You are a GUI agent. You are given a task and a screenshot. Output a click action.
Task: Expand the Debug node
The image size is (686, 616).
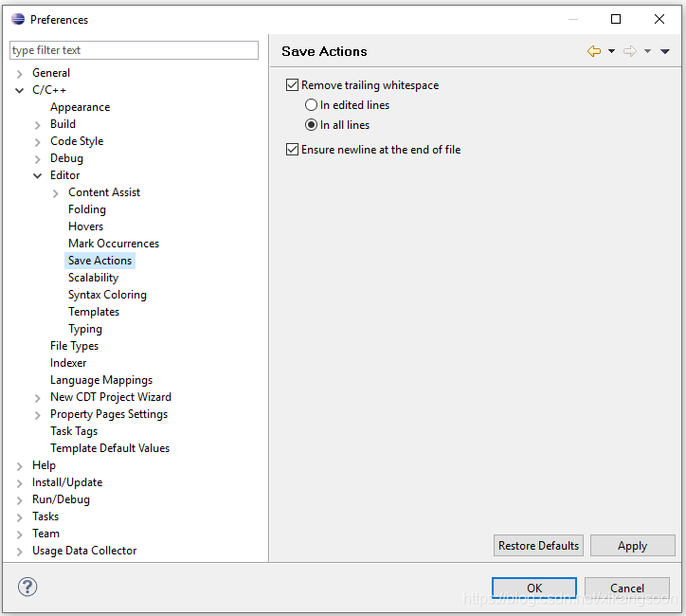38,159
